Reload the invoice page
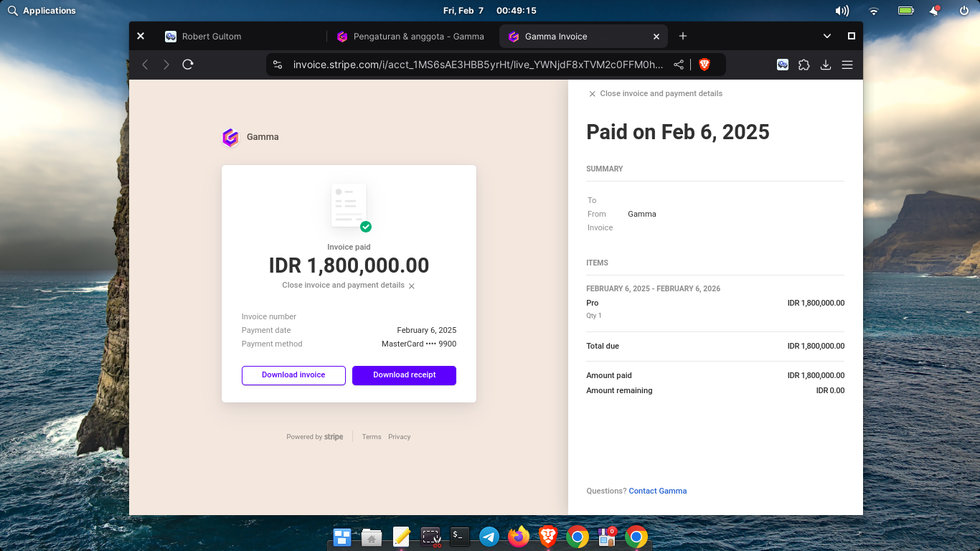The height and width of the screenshot is (551, 980). [188, 65]
